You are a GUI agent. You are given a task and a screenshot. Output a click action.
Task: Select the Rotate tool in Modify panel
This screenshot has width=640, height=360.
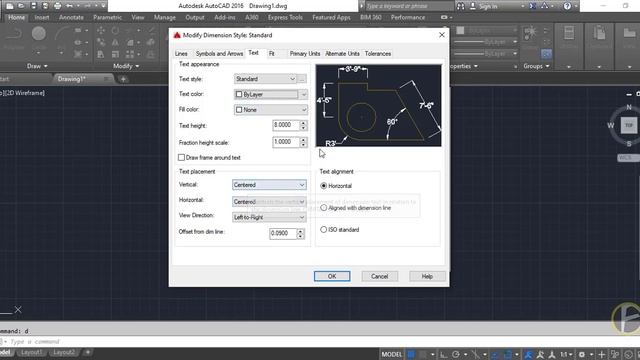(116, 31)
